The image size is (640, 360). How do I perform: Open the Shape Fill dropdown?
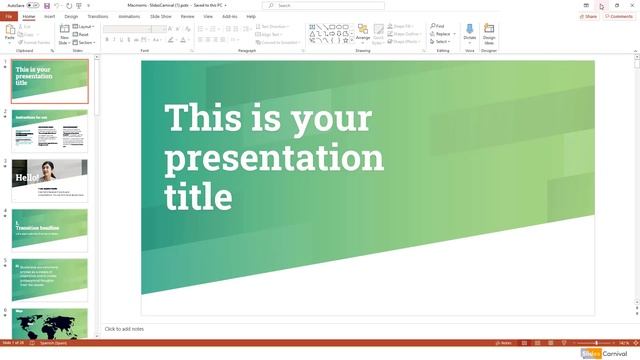tap(400, 26)
